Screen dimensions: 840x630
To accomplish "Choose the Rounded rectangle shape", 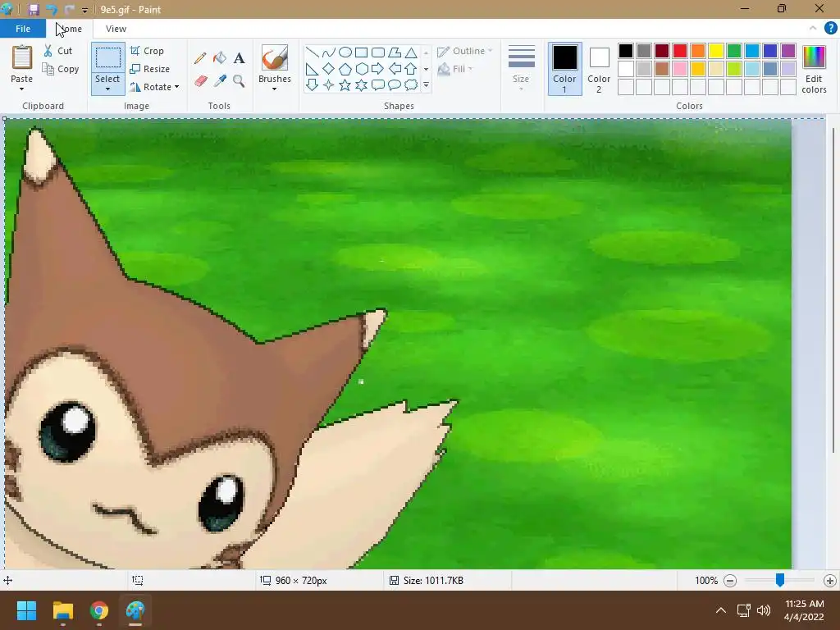I will click(378, 52).
